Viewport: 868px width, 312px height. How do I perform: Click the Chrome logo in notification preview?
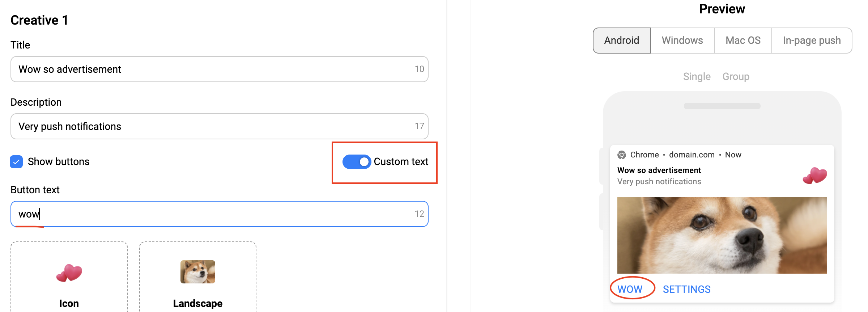tap(622, 155)
